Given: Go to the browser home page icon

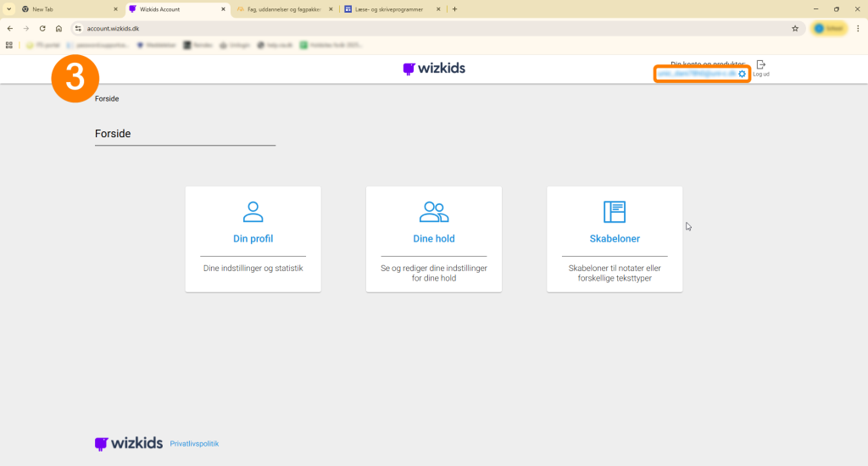Looking at the screenshot, I should (58, 28).
